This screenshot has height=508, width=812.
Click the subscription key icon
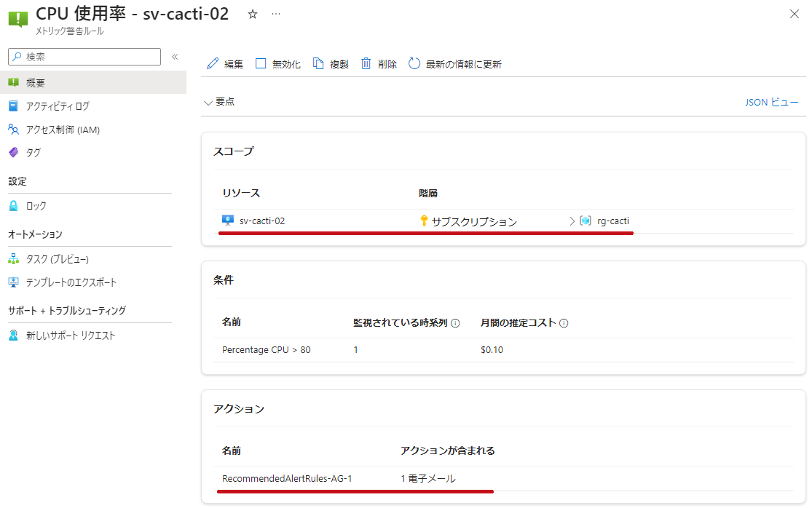[x=424, y=221]
